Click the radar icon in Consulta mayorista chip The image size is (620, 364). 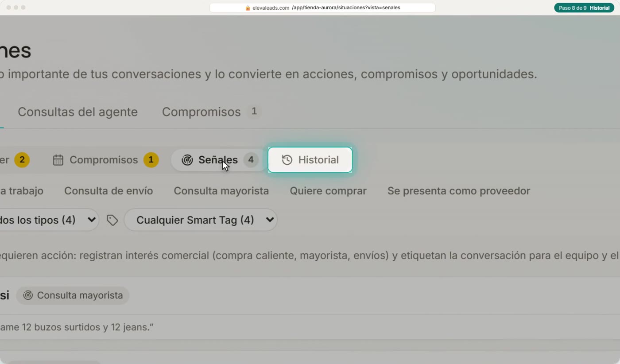pyautogui.click(x=28, y=295)
